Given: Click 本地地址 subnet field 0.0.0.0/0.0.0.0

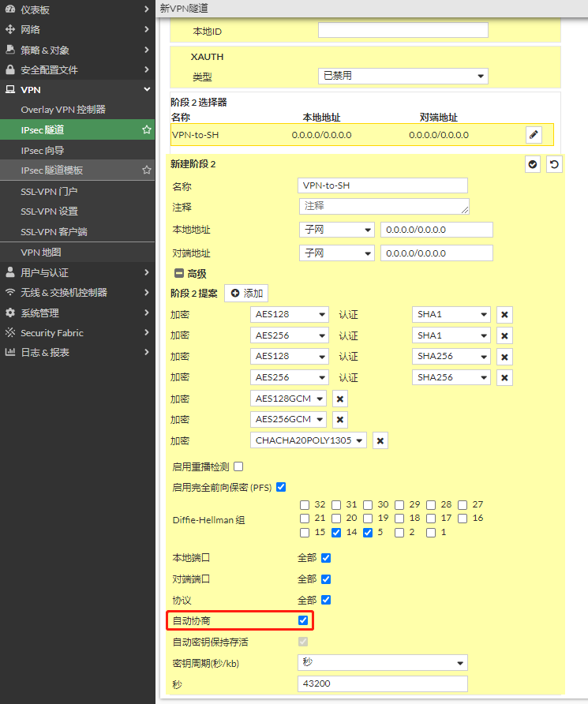Looking at the screenshot, I should coord(436,230).
